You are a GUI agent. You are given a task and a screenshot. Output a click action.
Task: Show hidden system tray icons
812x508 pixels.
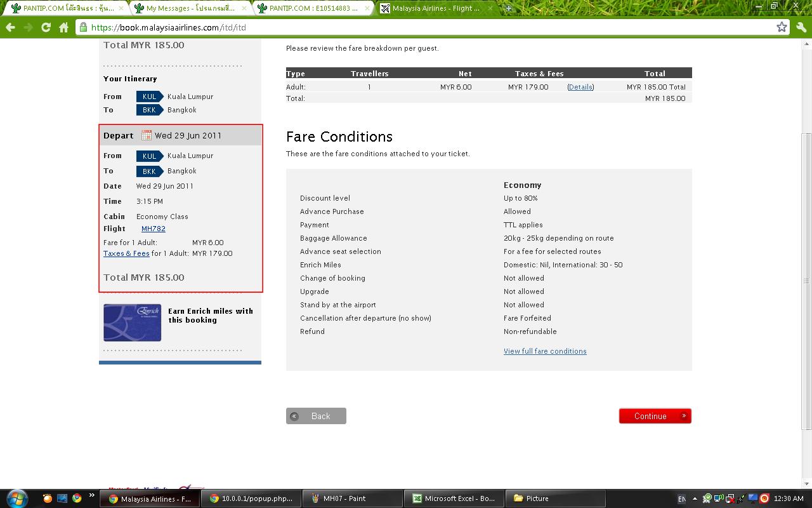(695, 498)
